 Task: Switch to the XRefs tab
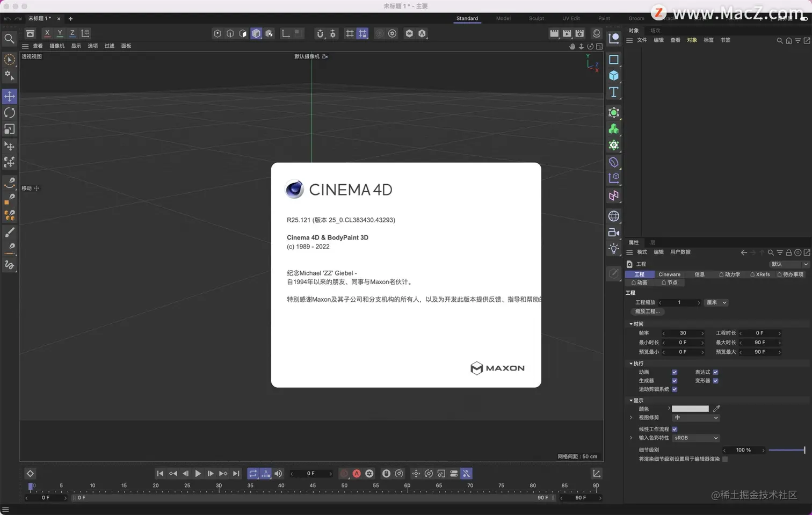(x=760, y=274)
